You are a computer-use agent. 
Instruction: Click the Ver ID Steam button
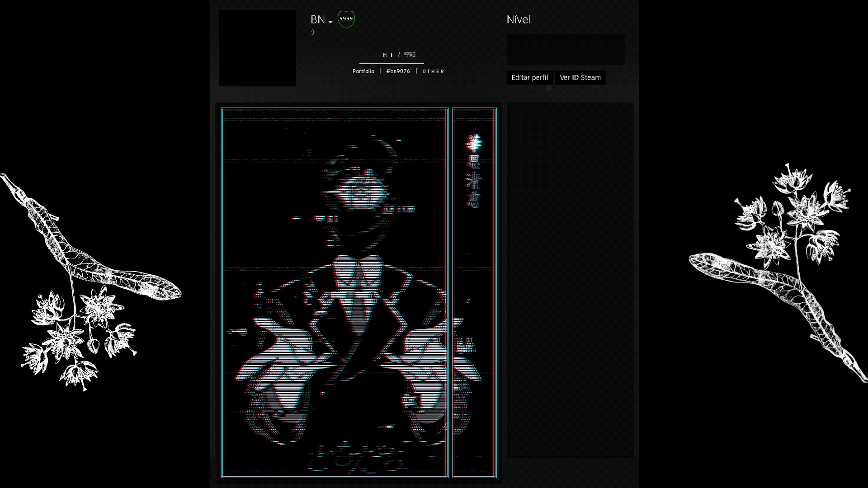(x=580, y=78)
